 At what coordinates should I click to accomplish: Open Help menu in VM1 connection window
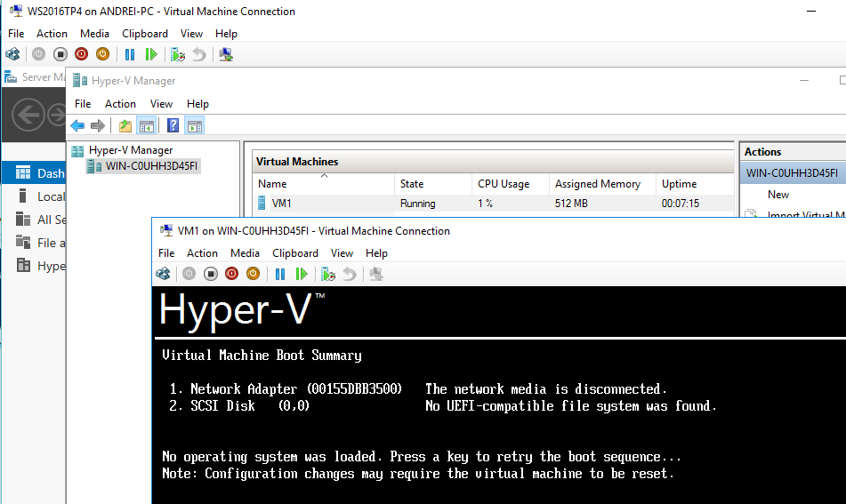[376, 252]
